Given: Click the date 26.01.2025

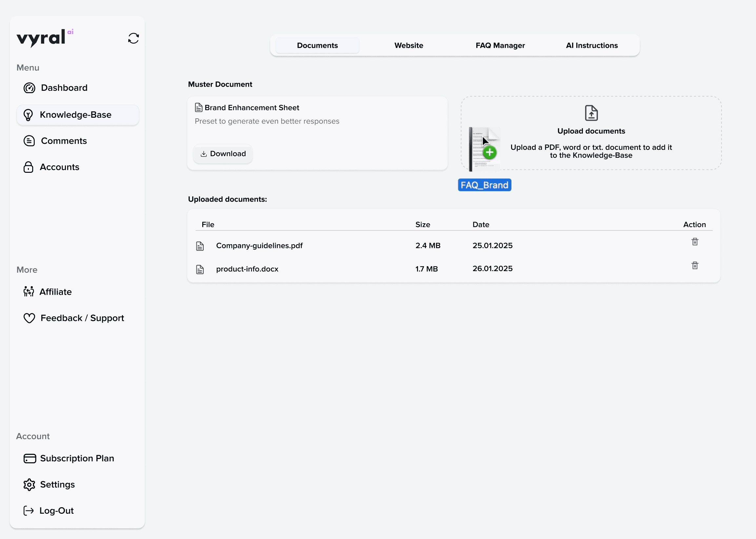Looking at the screenshot, I should click(492, 269).
